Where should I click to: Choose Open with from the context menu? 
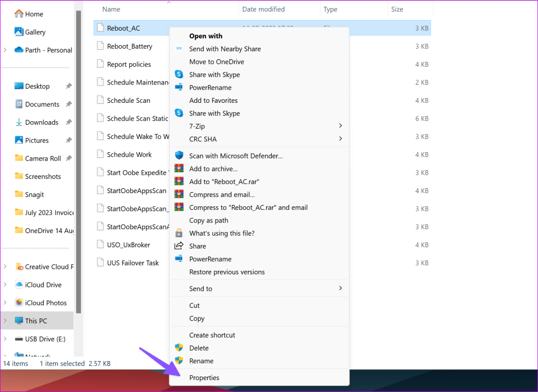pos(205,36)
